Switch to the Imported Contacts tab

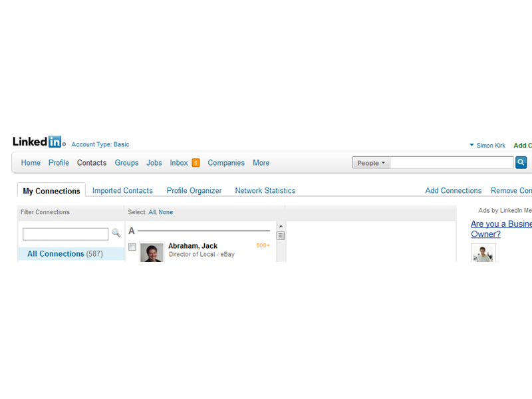122,190
